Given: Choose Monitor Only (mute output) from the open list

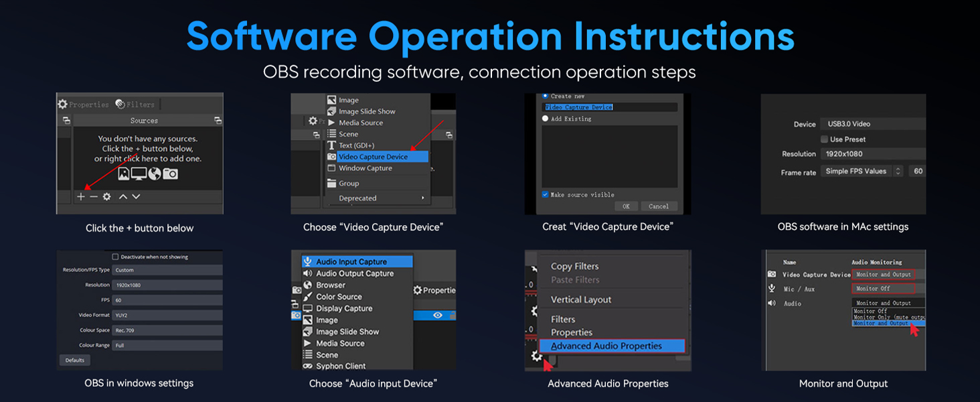Looking at the screenshot, I should tap(888, 318).
